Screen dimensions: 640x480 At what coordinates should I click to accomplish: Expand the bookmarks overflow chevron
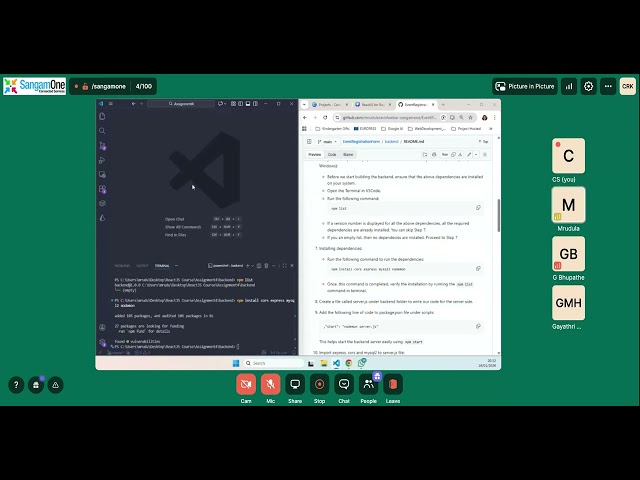point(491,129)
